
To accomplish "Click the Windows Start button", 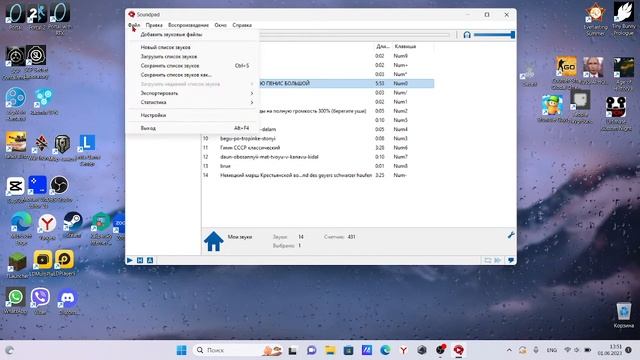I will (182, 350).
